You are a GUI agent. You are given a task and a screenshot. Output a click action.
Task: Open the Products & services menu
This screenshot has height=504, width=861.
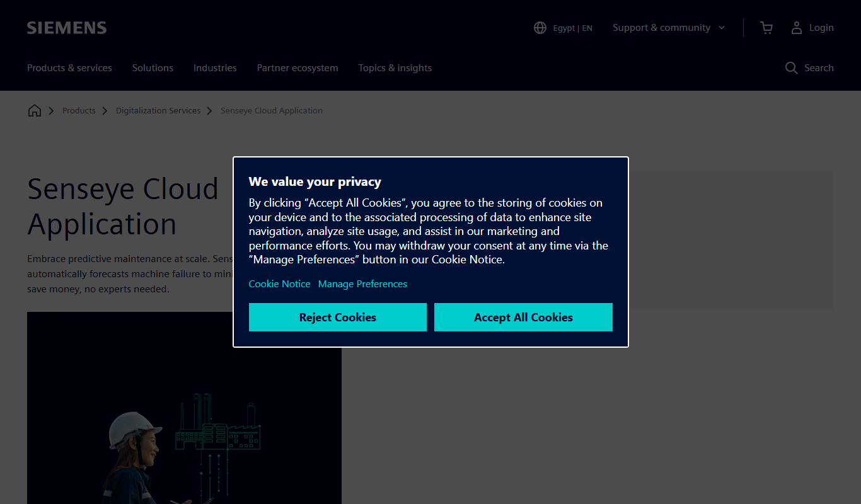(69, 68)
